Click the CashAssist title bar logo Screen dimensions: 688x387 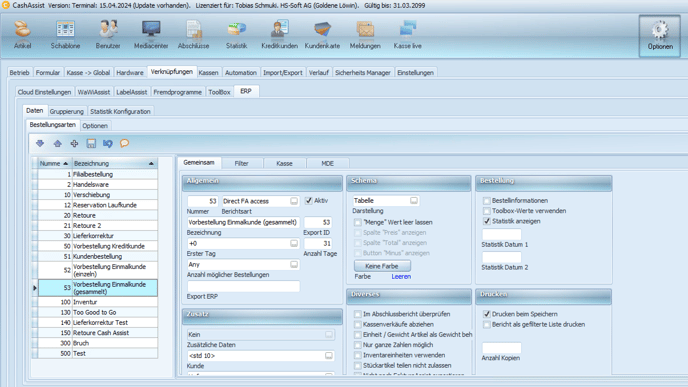coord(6,5)
